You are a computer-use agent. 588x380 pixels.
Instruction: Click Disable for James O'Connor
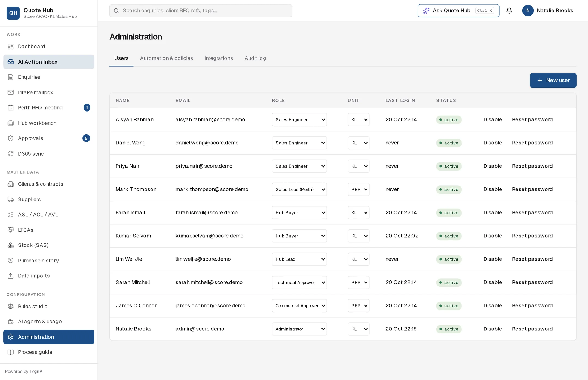(x=492, y=305)
